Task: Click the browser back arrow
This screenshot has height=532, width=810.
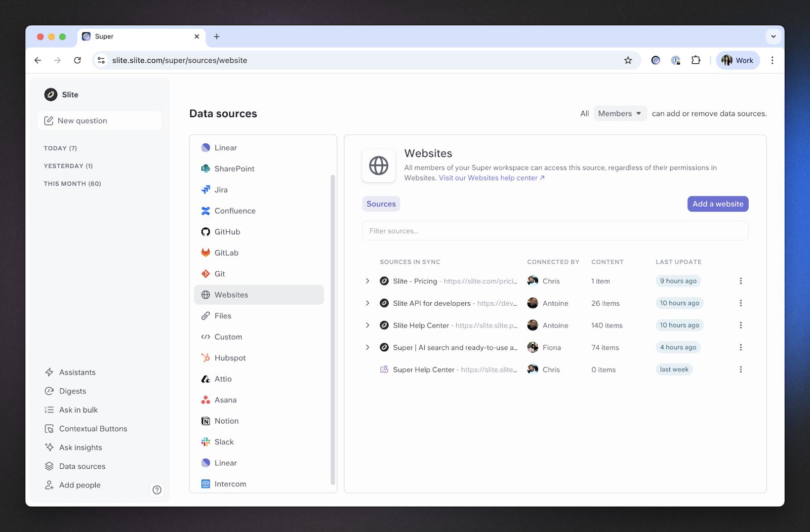Action: [x=38, y=60]
